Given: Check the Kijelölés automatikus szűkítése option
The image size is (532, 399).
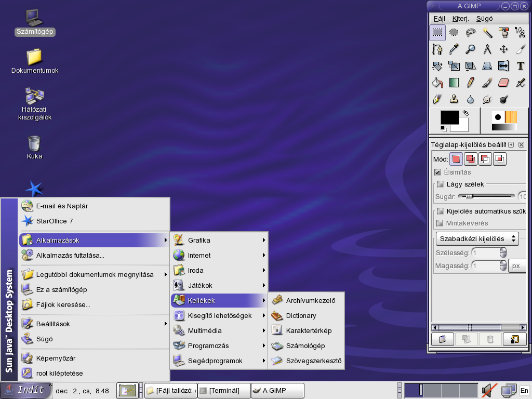Looking at the screenshot, I should point(441,211).
